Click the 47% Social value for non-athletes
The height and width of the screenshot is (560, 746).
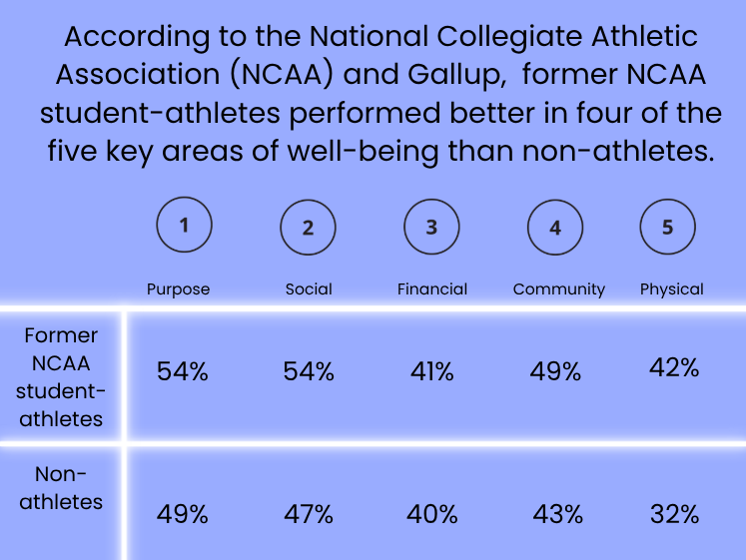click(309, 514)
